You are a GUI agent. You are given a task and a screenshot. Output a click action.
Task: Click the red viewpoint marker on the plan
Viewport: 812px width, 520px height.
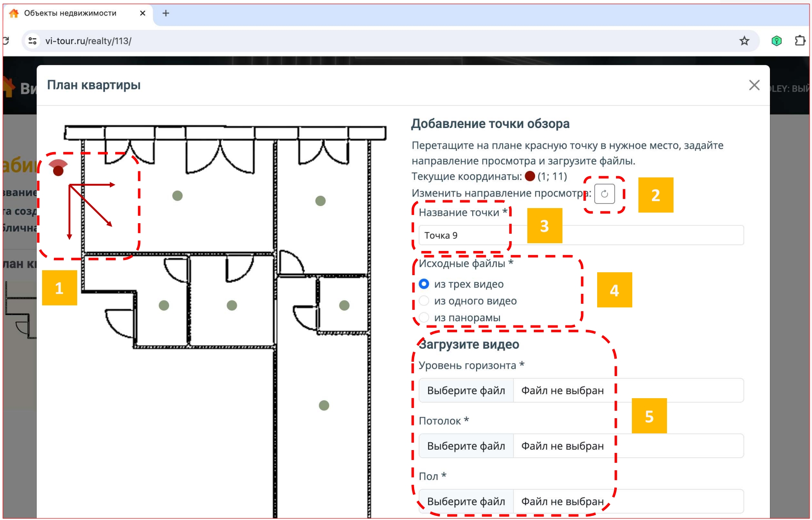58,170
